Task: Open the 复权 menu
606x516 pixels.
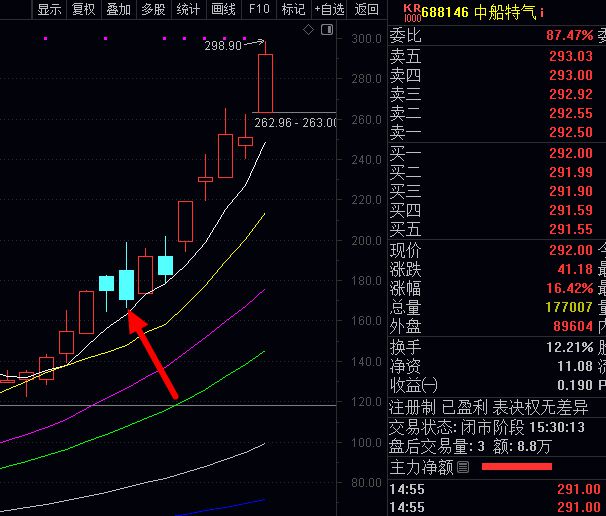Action: pyautogui.click(x=84, y=9)
